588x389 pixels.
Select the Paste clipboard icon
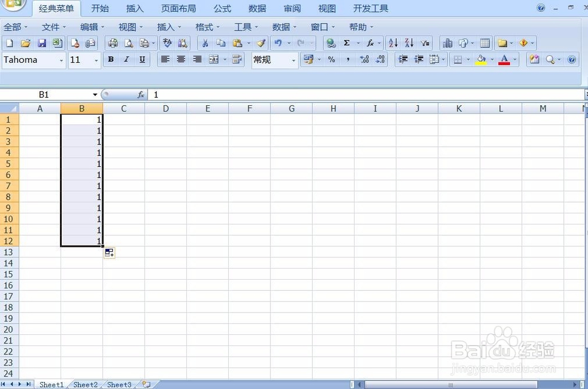tap(237, 43)
